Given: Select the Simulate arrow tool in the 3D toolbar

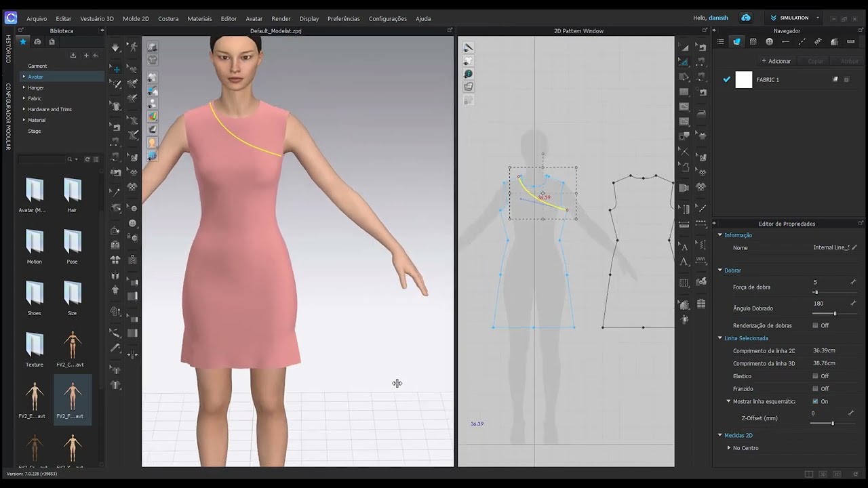Looking at the screenshot, I should (x=116, y=47).
